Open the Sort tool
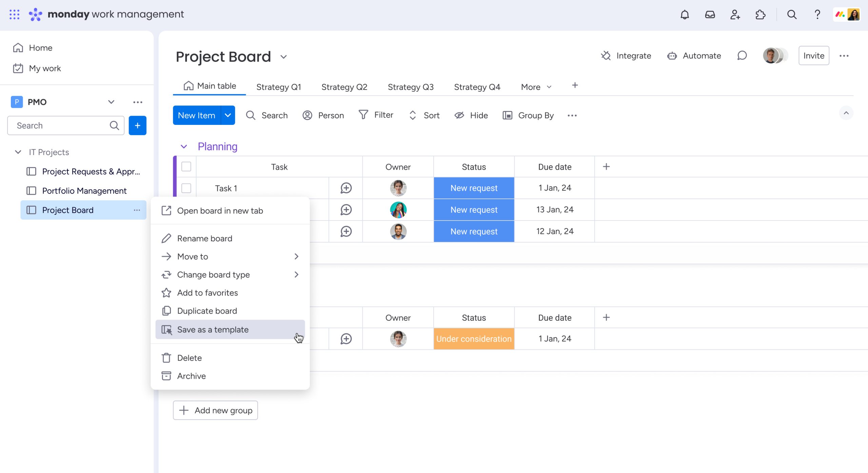 (x=424, y=115)
